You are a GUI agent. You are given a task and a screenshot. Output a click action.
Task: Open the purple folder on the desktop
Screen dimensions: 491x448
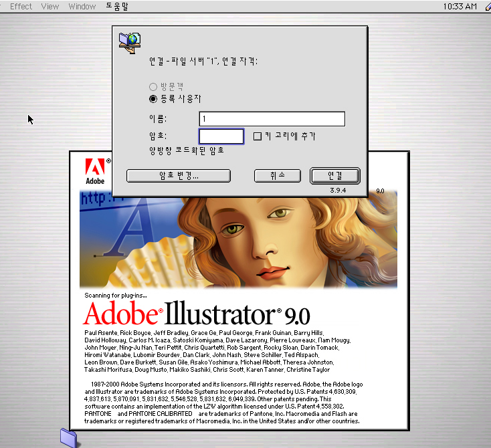[x=68, y=437]
